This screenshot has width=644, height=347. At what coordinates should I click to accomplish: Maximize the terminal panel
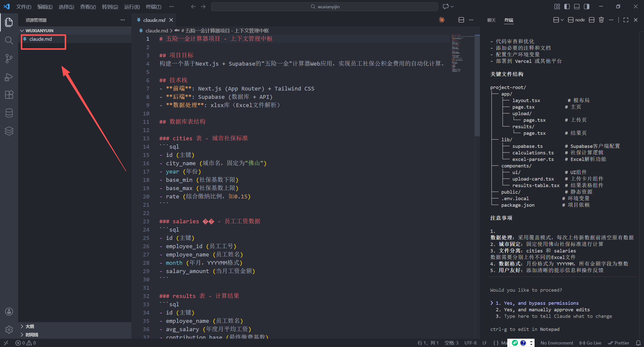(x=626, y=20)
